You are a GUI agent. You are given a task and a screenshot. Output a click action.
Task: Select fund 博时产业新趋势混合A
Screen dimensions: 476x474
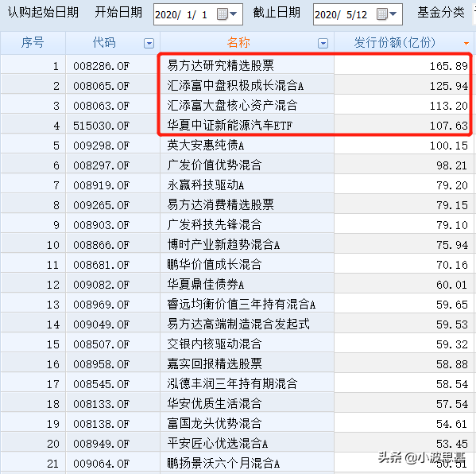(224, 245)
